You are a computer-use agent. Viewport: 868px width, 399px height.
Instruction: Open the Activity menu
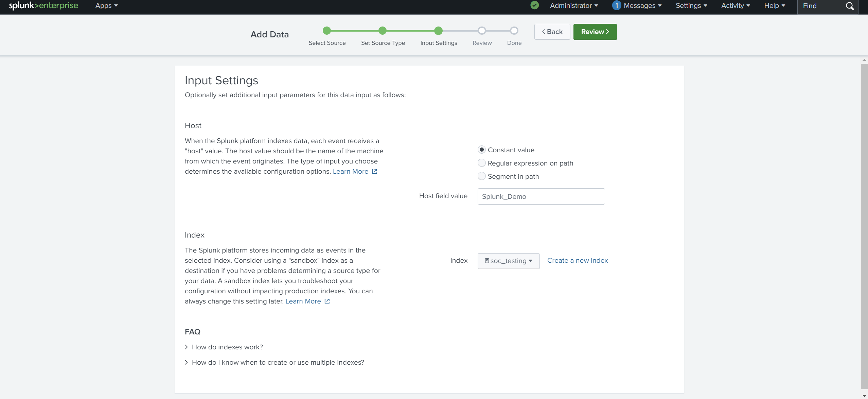pos(736,6)
